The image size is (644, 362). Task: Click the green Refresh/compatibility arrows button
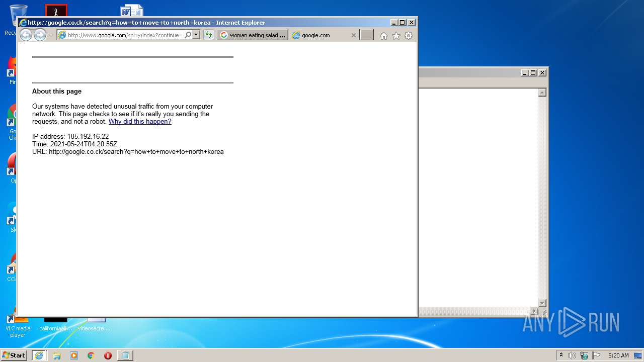(x=209, y=35)
